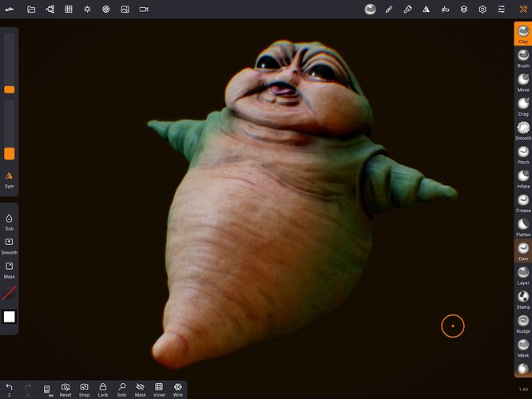Select the Flatten tool

[x=523, y=227]
